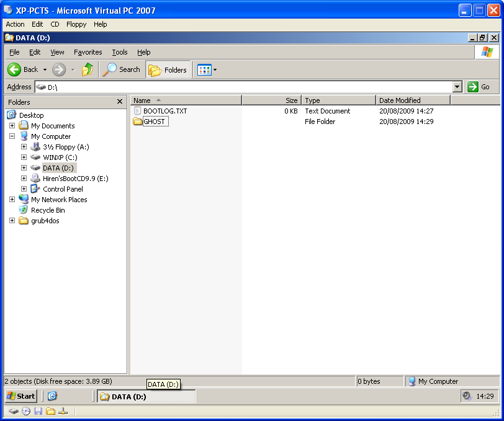Viewport: 504px width, 421px height.
Task: Click the system tray volume icon
Action: (467, 396)
